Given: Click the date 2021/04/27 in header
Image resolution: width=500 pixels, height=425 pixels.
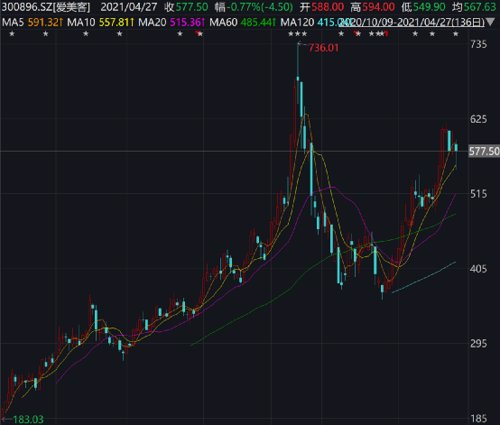Looking at the screenshot, I should (129, 7).
